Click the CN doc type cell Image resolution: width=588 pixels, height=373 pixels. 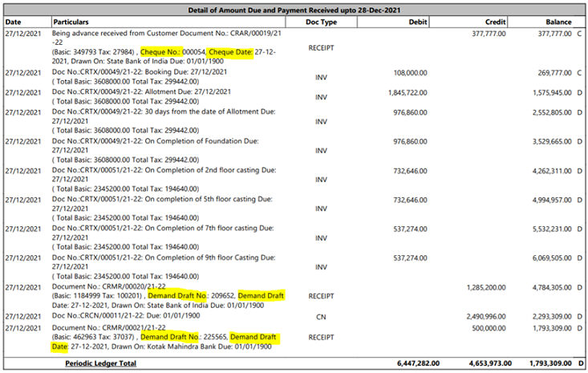pos(321,318)
